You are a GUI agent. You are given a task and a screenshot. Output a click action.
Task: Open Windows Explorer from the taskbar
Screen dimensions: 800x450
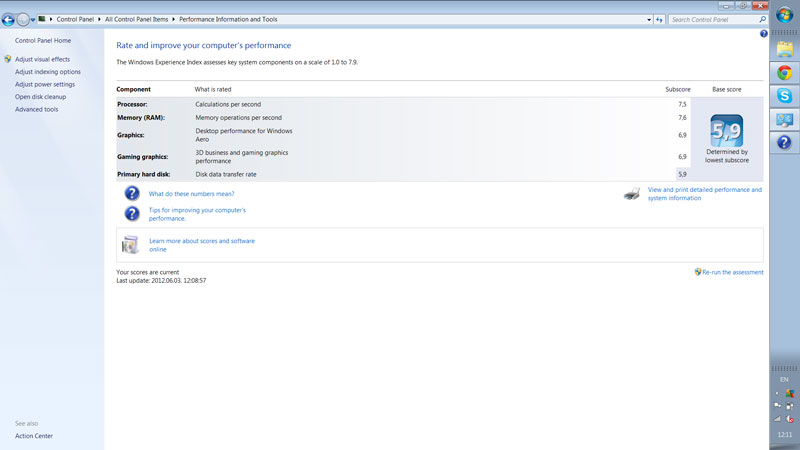click(x=785, y=49)
